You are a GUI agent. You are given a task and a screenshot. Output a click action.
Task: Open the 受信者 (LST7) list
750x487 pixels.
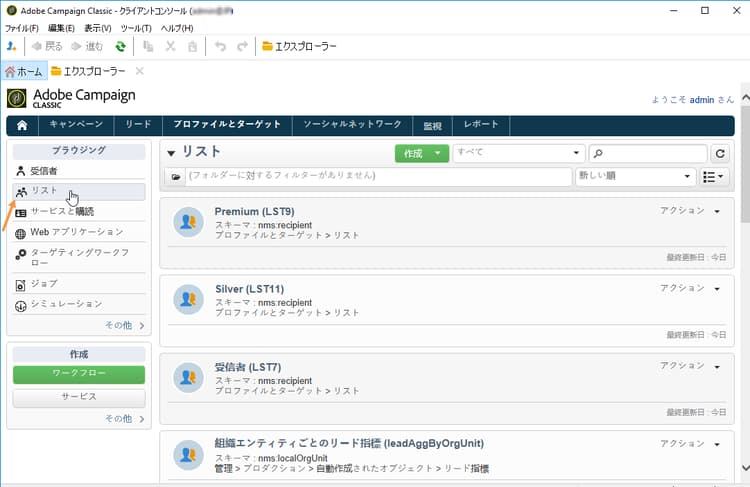coord(248,367)
